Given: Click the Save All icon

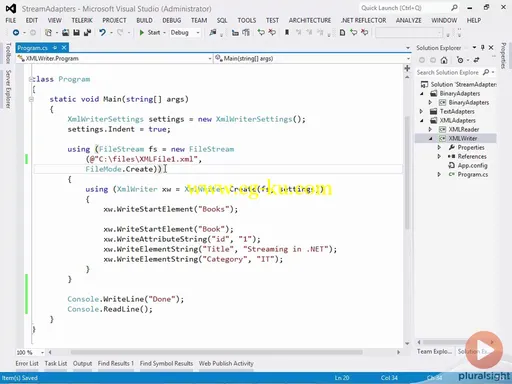Looking at the screenshot, I should [87, 32].
